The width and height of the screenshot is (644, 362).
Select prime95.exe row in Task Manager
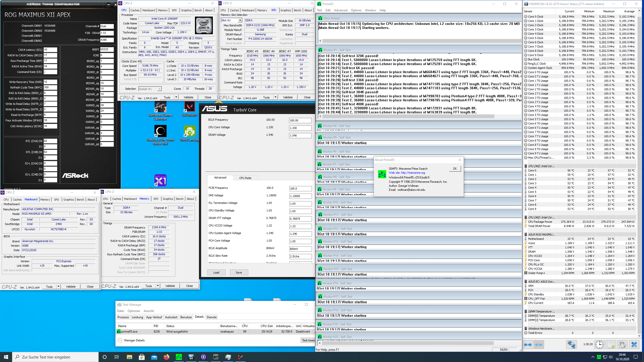pos(216,332)
